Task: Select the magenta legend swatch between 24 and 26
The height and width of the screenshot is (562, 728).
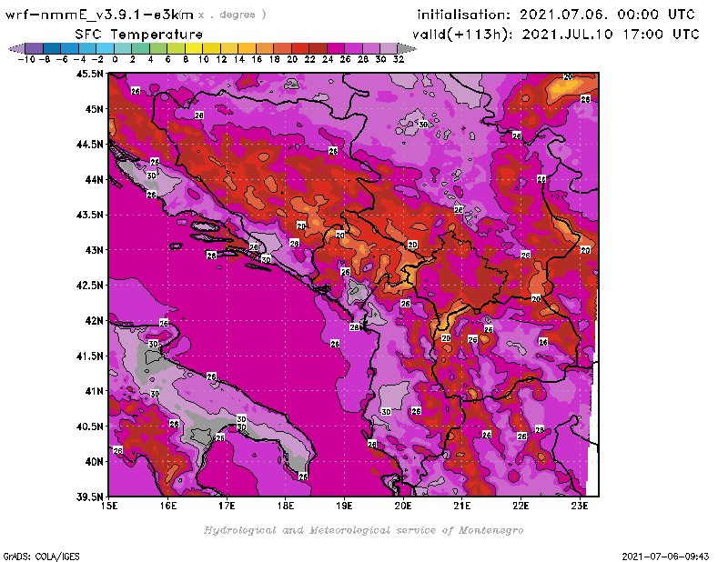Action: [335, 48]
